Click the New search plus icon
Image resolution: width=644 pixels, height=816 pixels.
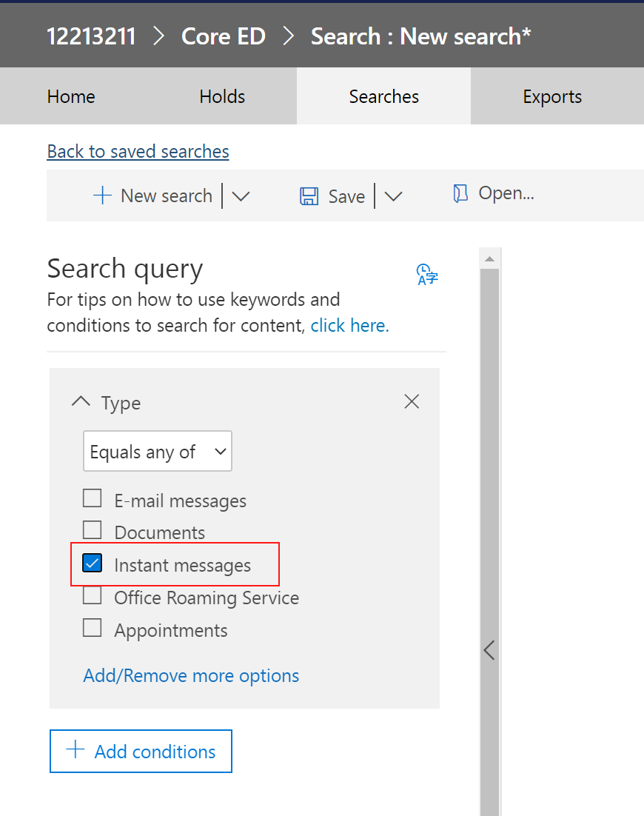pyautogui.click(x=101, y=195)
